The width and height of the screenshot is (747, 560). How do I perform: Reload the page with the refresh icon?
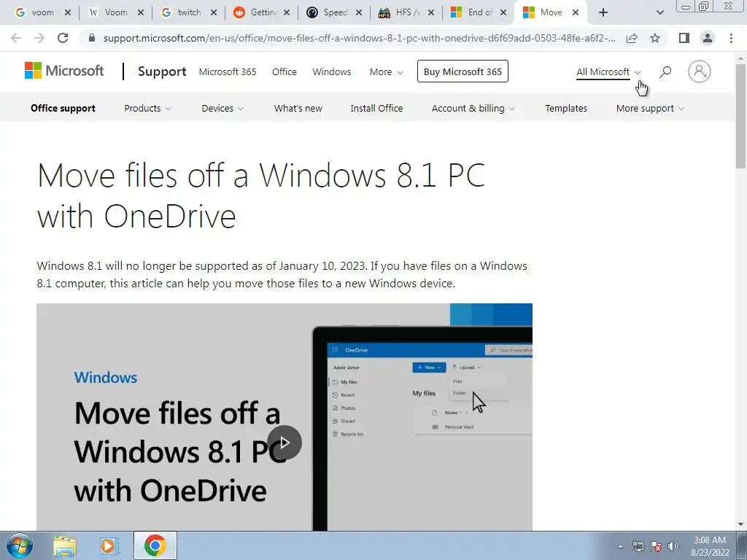tap(63, 38)
